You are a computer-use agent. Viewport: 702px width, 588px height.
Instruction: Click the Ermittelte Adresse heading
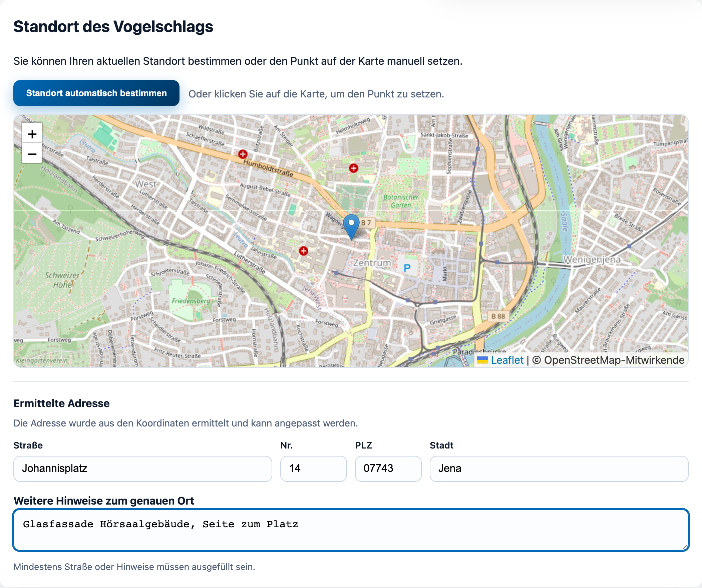coord(61,403)
